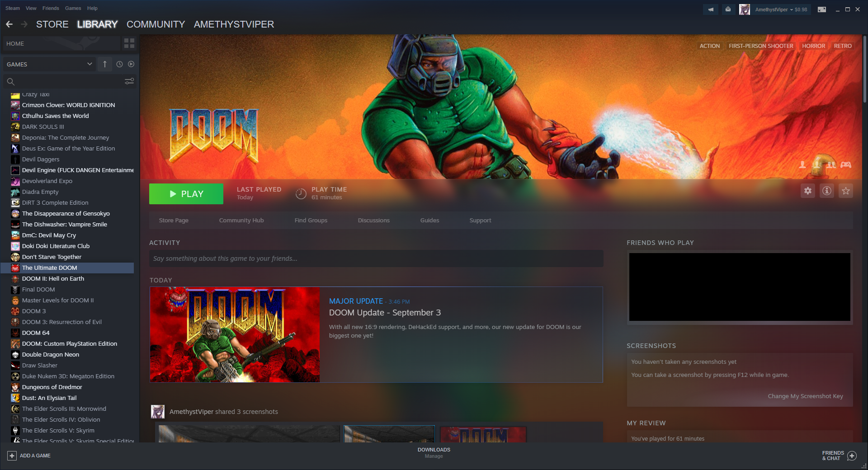Switch to STORE tab
868x470 pixels.
click(x=52, y=24)
